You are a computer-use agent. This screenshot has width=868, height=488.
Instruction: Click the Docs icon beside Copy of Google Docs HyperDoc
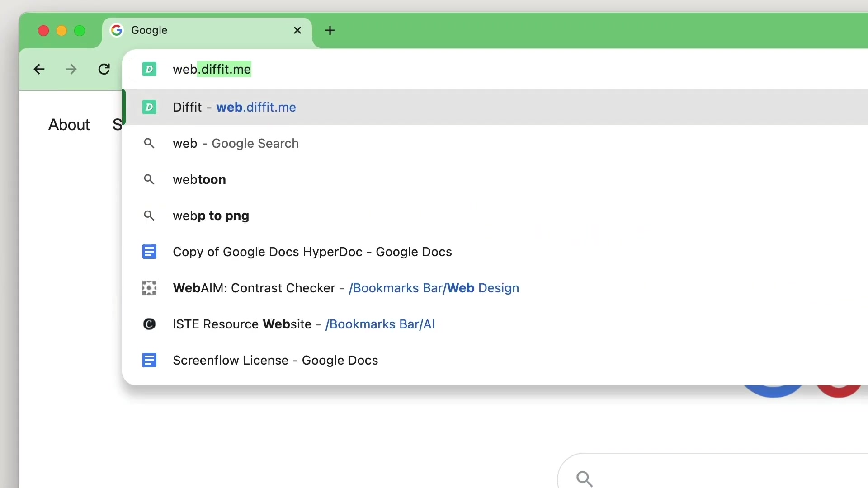[149, 252]
